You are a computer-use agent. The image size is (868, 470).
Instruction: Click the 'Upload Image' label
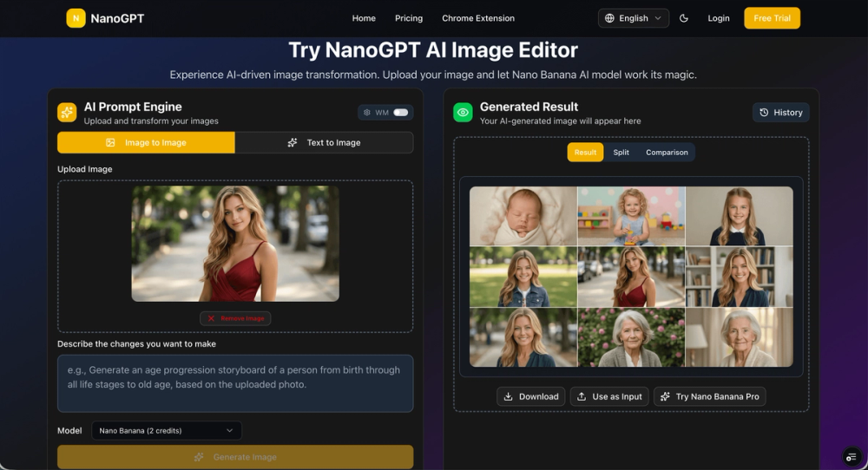[85, 169]
